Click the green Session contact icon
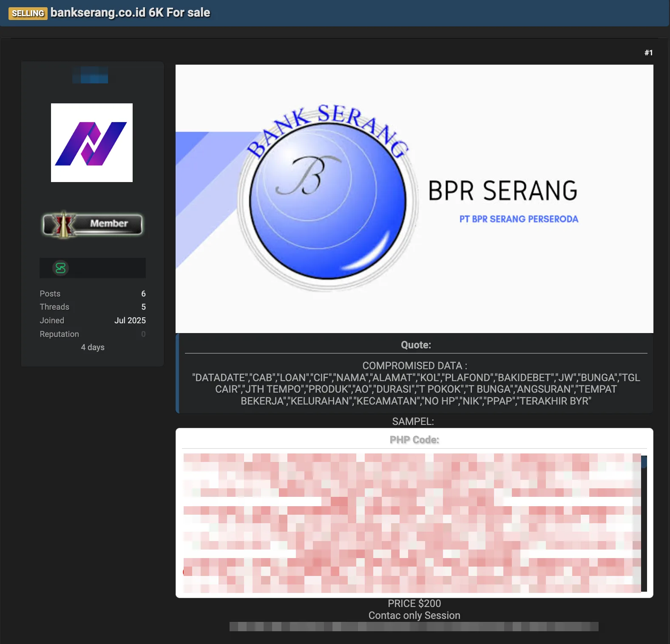670x644 pixels. [60, 268]
